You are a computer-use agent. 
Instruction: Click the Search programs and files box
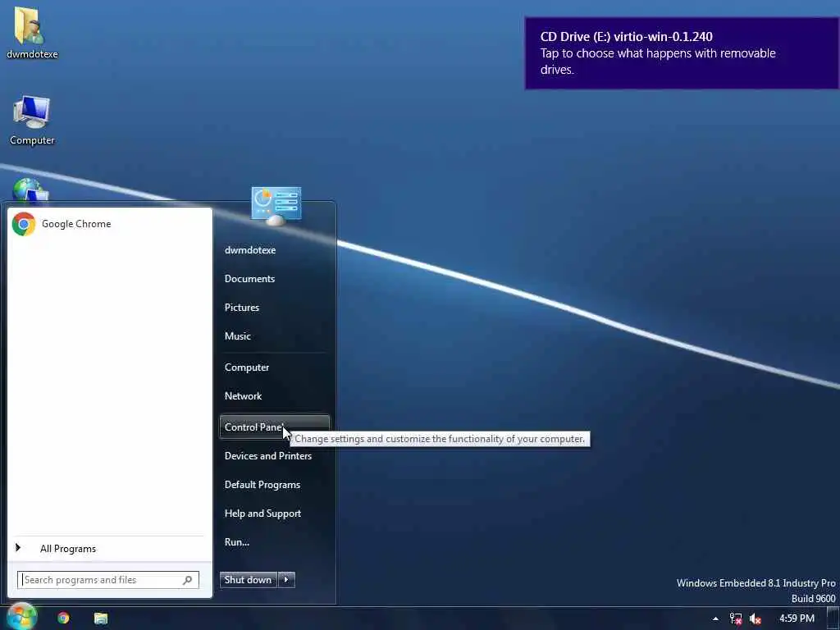point(107,580)
